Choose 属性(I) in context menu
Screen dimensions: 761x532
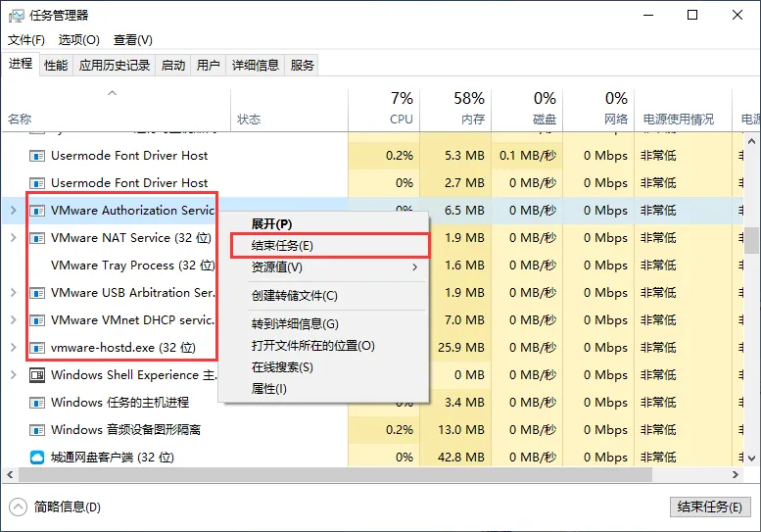[x=324, y=388]
